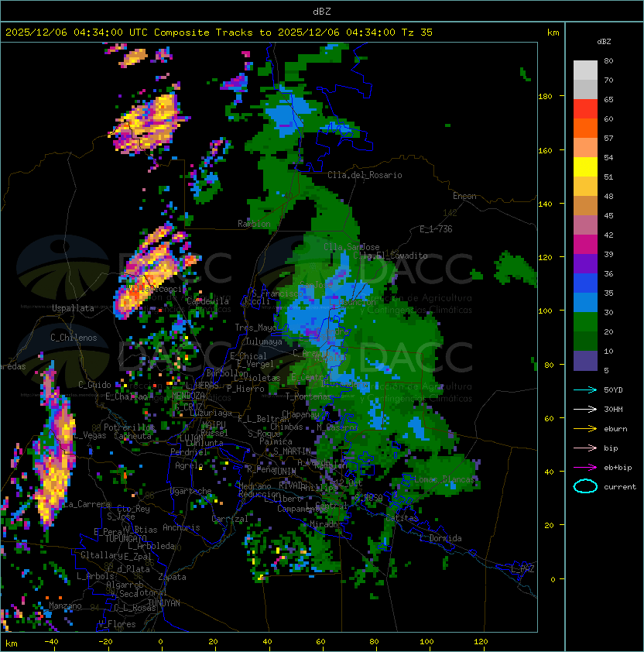The height and width of the screenshot is (652, 644).
Task: Click the Ramblon location label
Action: pos(254,224)
